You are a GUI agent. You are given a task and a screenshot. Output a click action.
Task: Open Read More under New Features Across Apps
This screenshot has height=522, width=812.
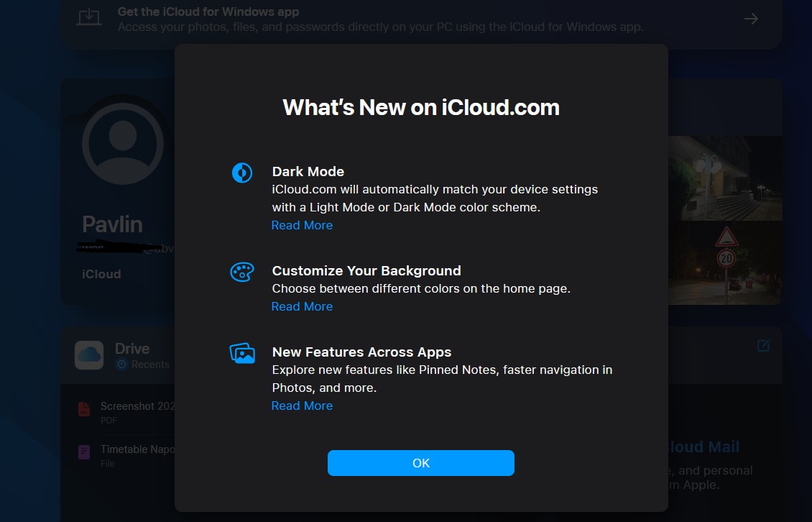302,406
